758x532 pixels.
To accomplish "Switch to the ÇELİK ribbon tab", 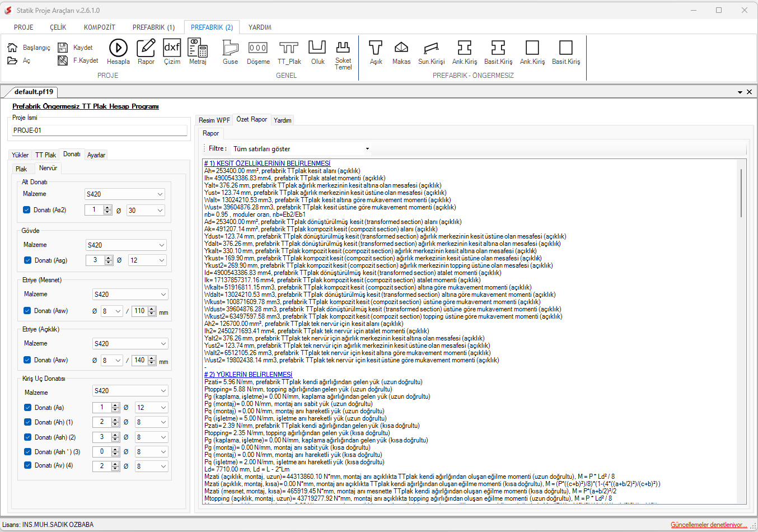I will (58, 27).
